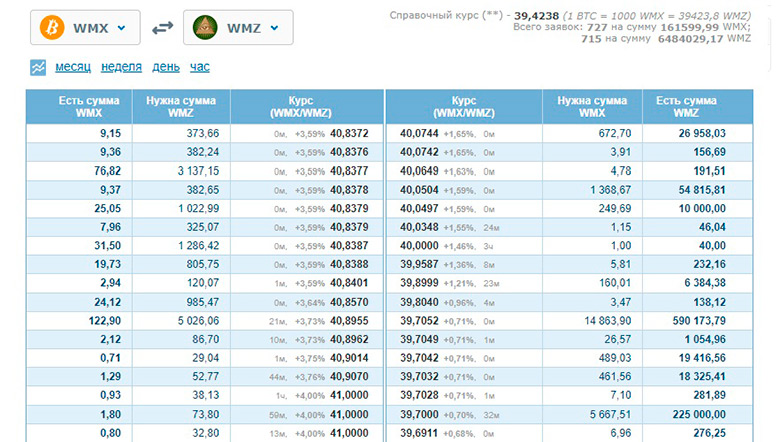780x442 pixels.
Task: Click the amount 225 000,00 WMZ
Action: click(699, 414)
